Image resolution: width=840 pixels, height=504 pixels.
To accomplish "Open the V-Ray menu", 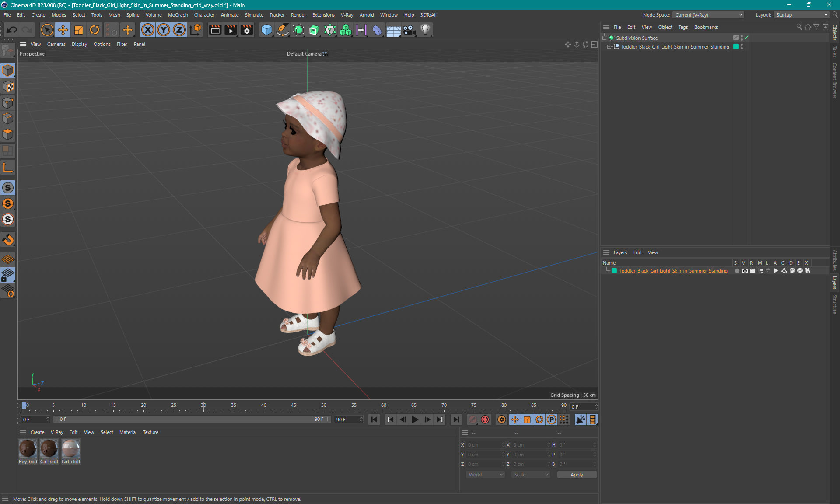I will click(x=347, y=15).
